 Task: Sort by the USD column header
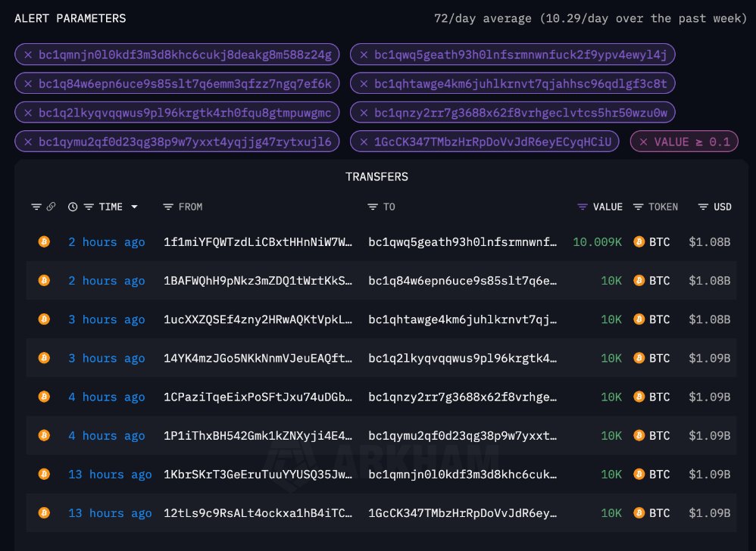click(x=722, y=207)
